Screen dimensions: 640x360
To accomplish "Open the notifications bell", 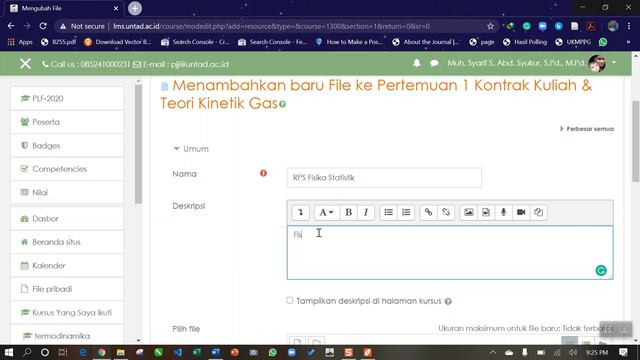I will [416, 63].
